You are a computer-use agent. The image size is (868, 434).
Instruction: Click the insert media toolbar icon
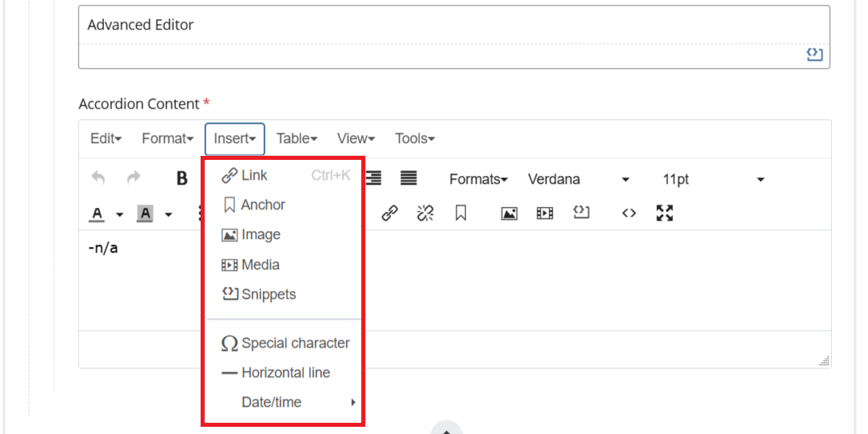545,213
